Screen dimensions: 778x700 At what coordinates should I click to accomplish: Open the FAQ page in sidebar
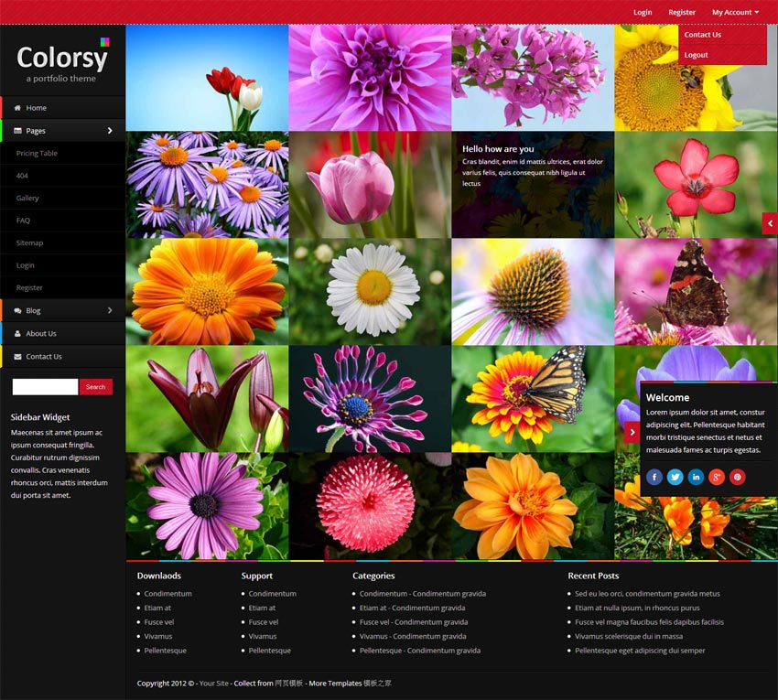click(x=23, y=221)
